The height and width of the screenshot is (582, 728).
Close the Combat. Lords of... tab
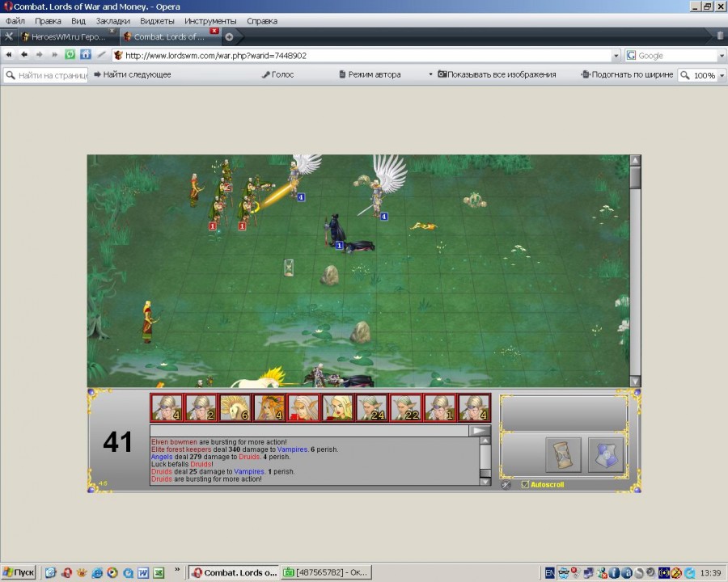point(214,31)
